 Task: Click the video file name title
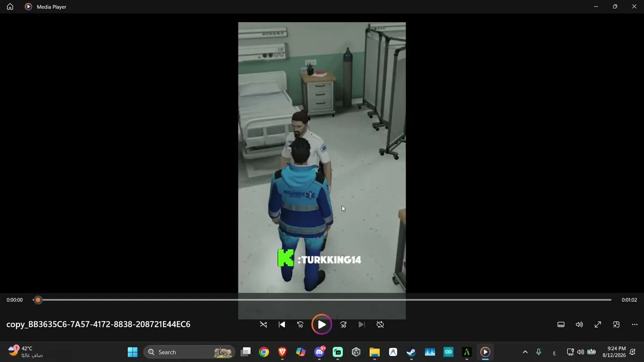pyautogui.click(x=98, y=324)
